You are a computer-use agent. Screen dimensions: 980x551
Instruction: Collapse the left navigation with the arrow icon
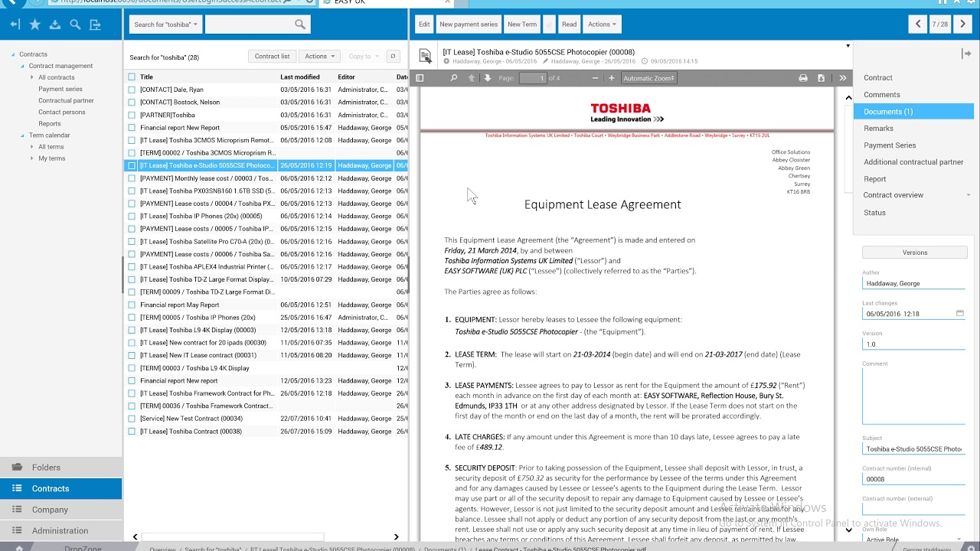(x=15, y=24)
